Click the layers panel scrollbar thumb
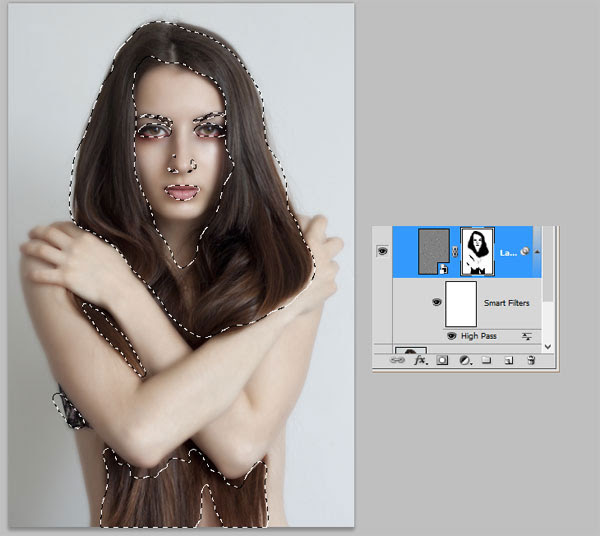 548,263
